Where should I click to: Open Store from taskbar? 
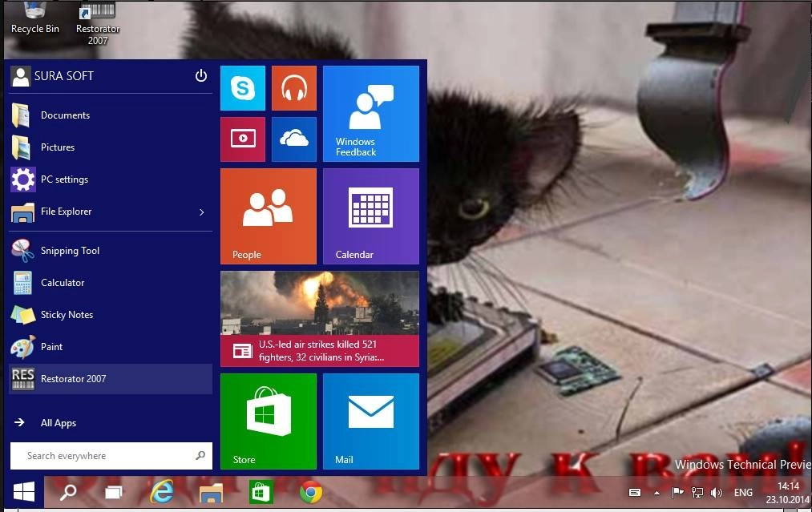pyautogui.click(x=261, y=492)
